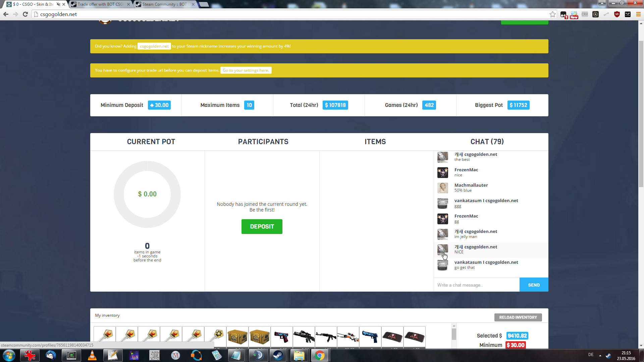This screenshot has width=644, height=362.
Task: Switch to Trade offer with BOT tab
Action: [100, 4]
